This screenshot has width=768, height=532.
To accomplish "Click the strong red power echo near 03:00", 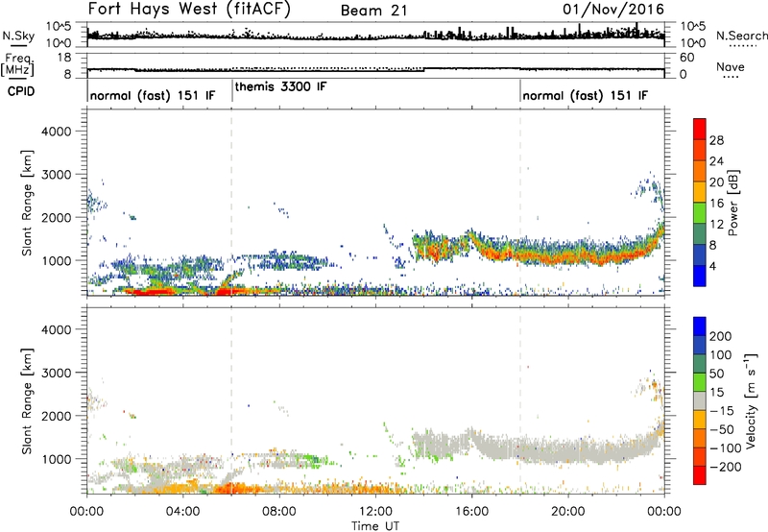I will point(152,292).
